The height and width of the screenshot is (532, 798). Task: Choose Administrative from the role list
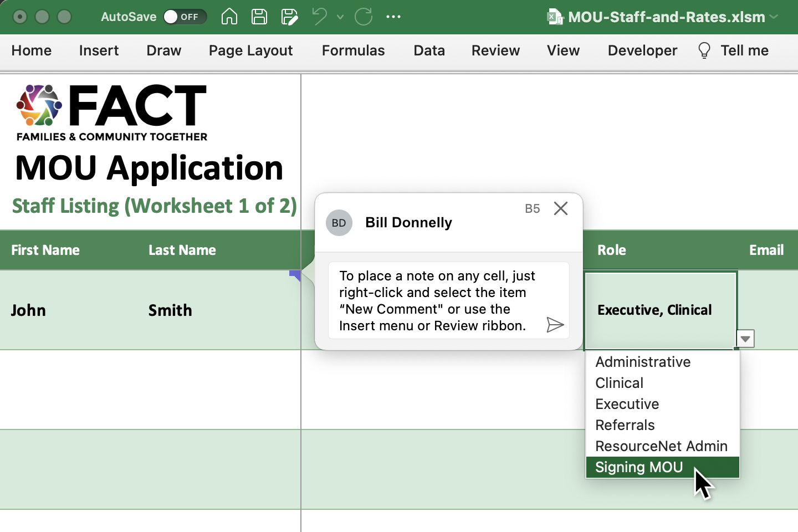coord(663,362)
